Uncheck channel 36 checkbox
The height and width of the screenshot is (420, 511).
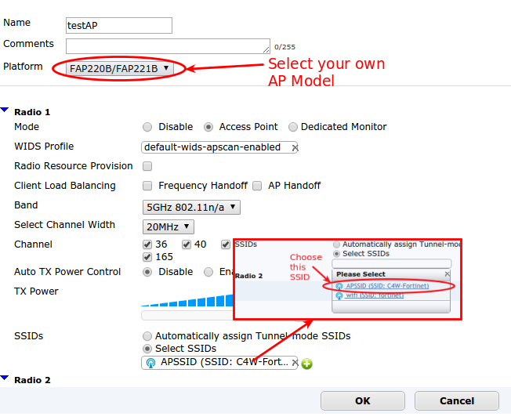(x=147, y=244)
